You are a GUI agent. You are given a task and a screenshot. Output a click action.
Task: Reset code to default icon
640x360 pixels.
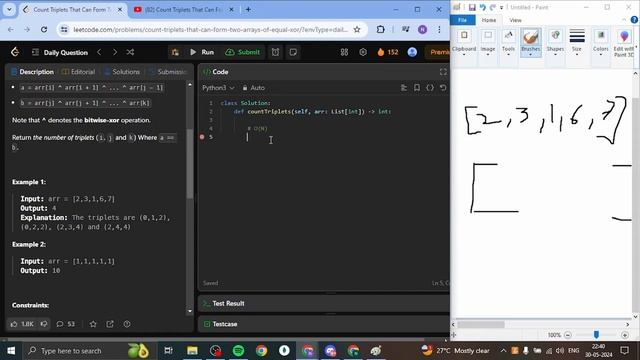click(443, 88)
